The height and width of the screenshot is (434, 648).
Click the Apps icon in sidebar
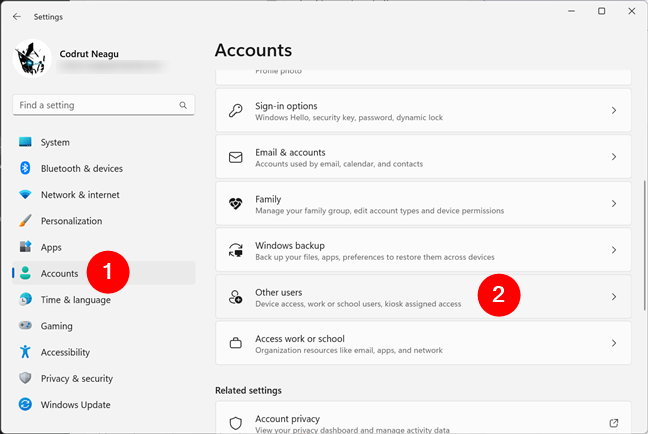(25, 247)
